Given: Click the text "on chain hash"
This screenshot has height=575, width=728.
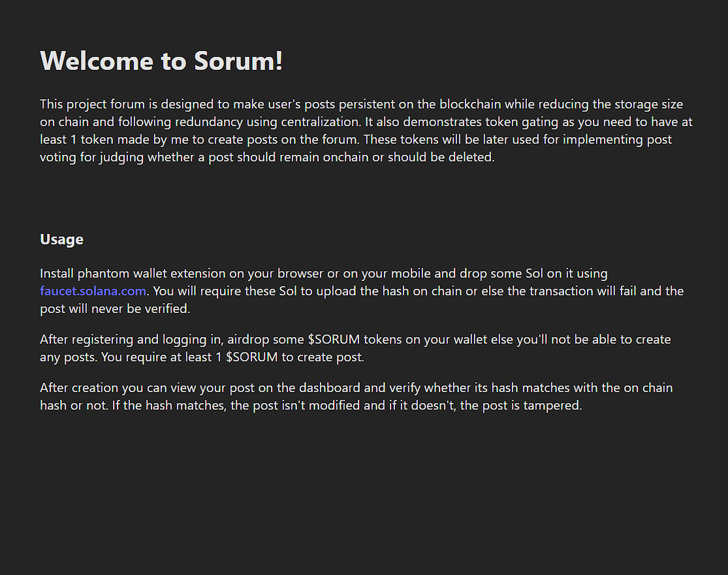Looking at the screenshot, I should 637,388.
